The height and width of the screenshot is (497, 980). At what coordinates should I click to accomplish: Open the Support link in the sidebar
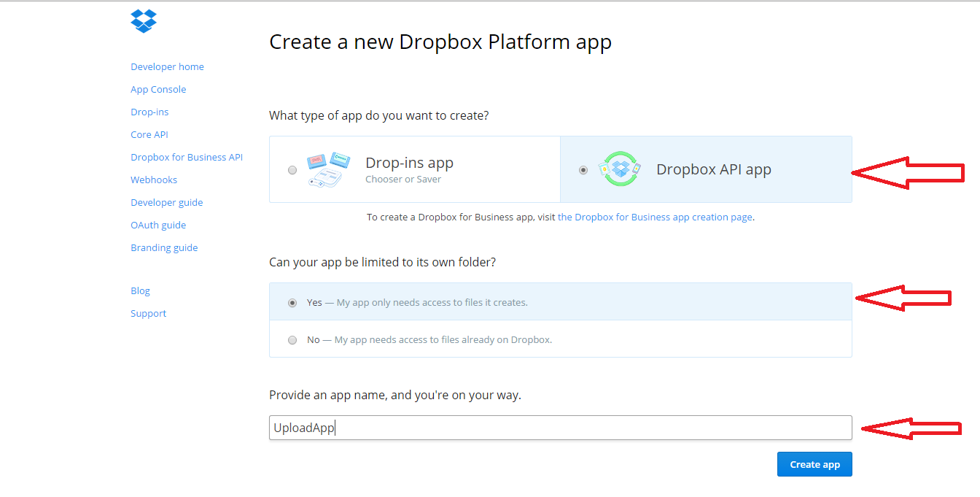coord(148,313)
